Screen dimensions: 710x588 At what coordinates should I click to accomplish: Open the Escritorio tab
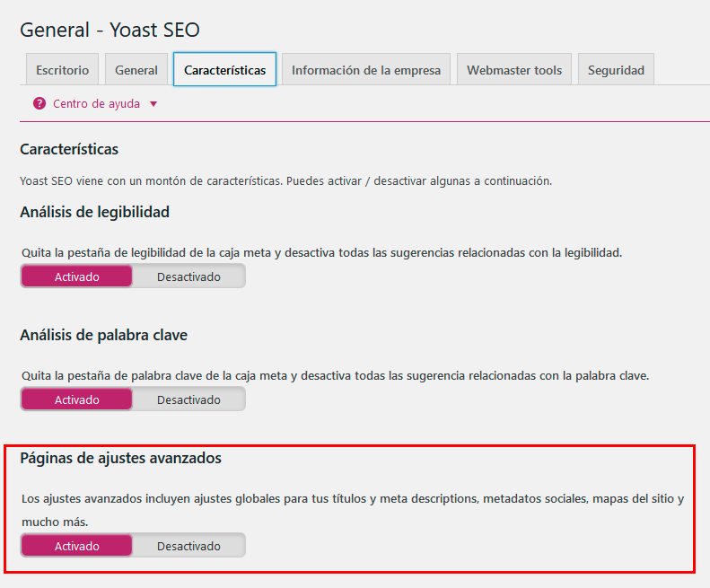point(63,70)
